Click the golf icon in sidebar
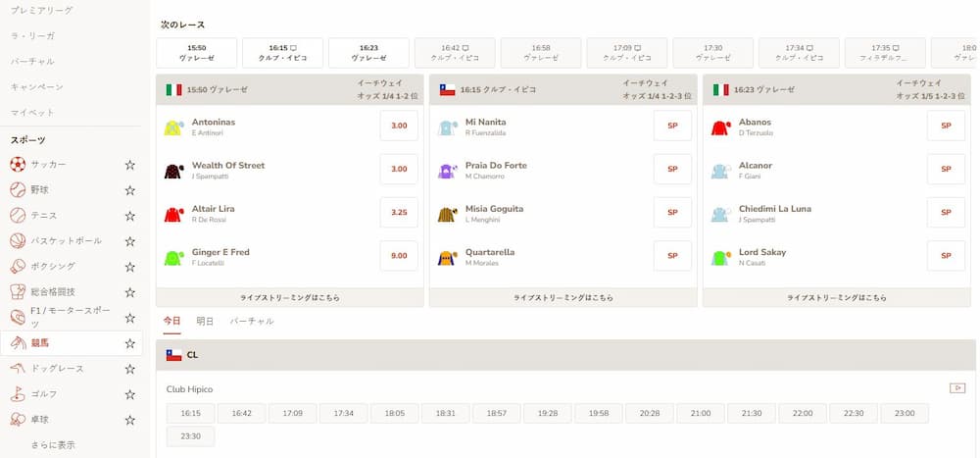This screenshot has height=458, width=980. (18, 394)
